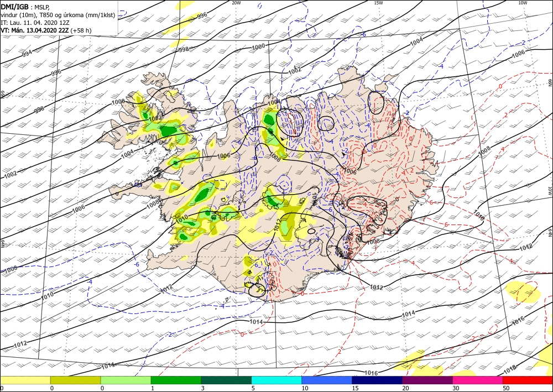Select the medium green legend segment
This screenshot has width=553, height=392.
coord(176,380)
